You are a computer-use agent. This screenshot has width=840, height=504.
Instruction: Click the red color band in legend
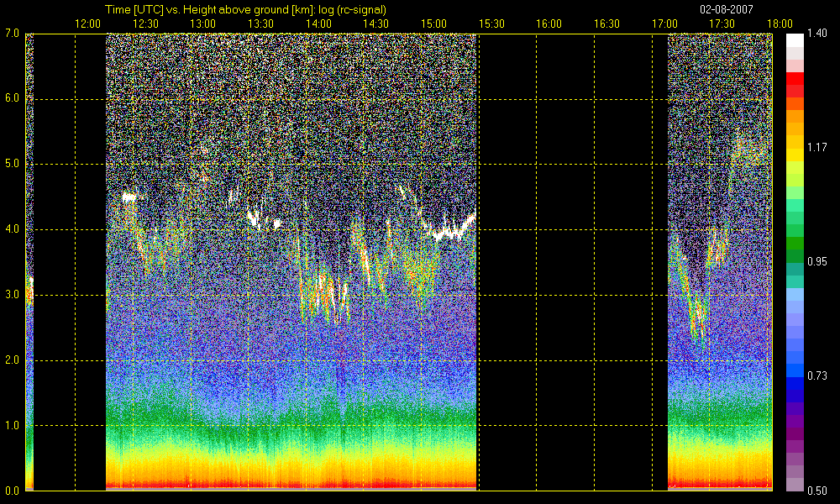point(795,79)
